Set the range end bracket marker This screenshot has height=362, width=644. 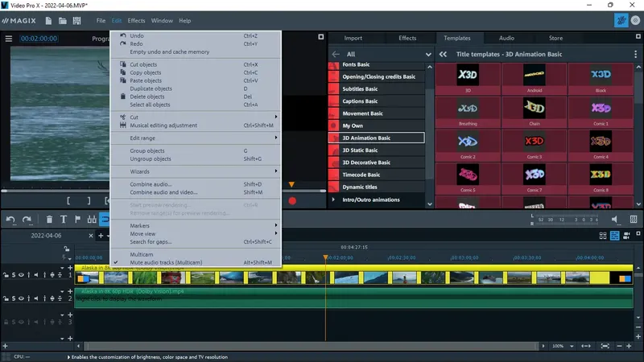coord(89,200)
